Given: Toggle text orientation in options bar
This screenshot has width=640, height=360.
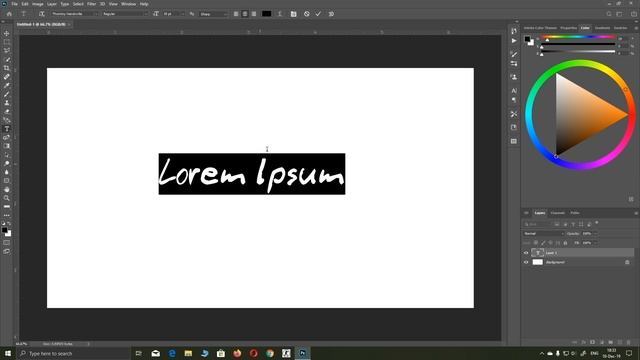Looking at the screenshot, I should point(42,14).
